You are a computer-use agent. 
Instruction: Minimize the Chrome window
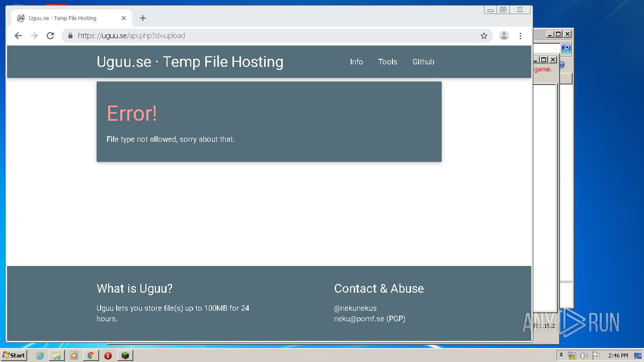click(x=491, y=10)
